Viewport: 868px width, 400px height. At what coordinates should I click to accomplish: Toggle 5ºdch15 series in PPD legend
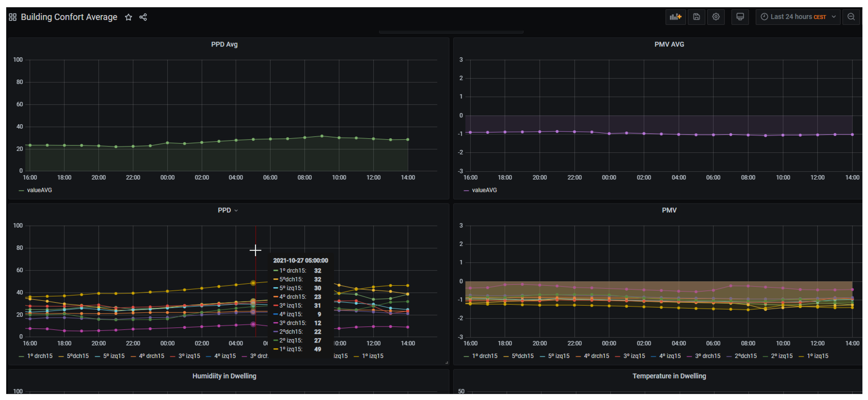pyautogui.click(x=77, y=356)
